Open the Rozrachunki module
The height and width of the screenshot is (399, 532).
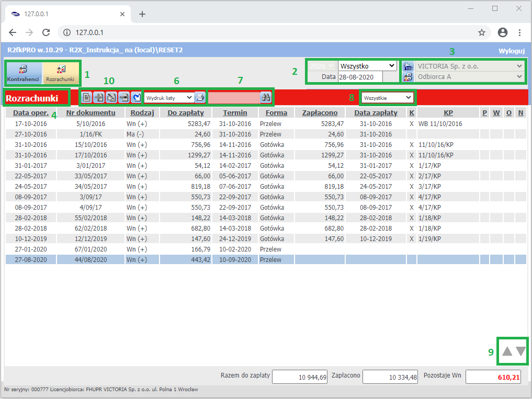click(x=60, y=73)
